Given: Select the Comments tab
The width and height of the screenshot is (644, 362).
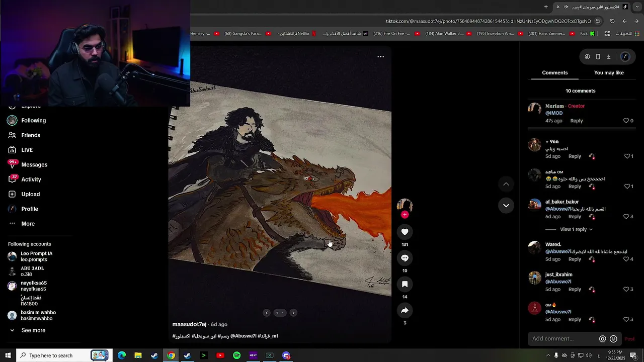Looking at the screenshot, I should click(x=555, y=73).
